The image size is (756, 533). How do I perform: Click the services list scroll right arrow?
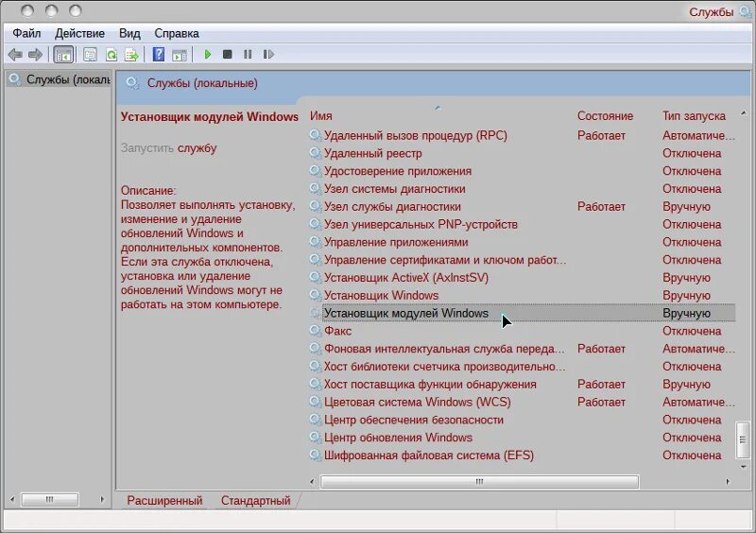[x=728, y=481]
